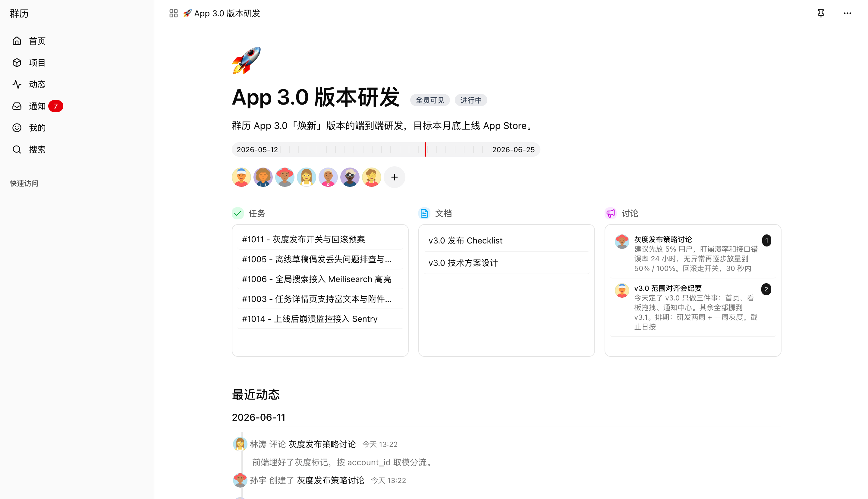Open discussion card 灰度发布策略讨论

coord(693,254)
